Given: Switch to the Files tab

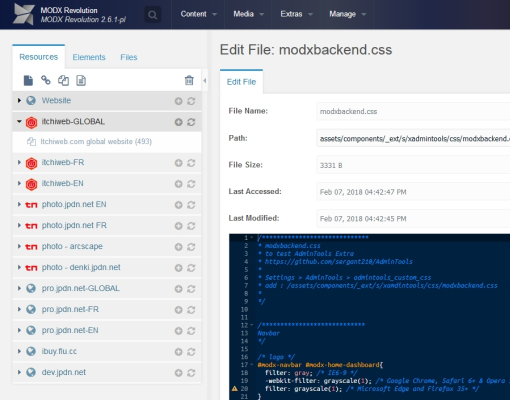Looking at the screenshot, I should (x=129, y=57).
